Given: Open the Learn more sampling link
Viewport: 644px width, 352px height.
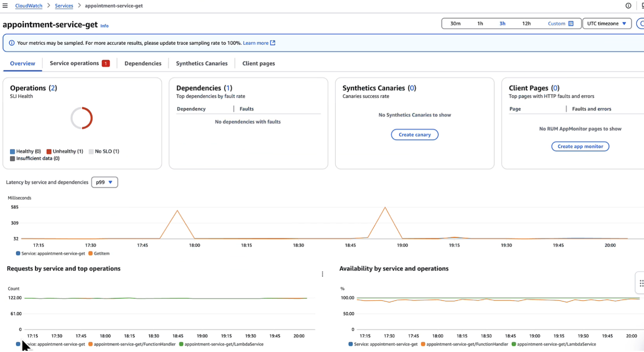Looking at the screenshot, I should pos(256,43).
